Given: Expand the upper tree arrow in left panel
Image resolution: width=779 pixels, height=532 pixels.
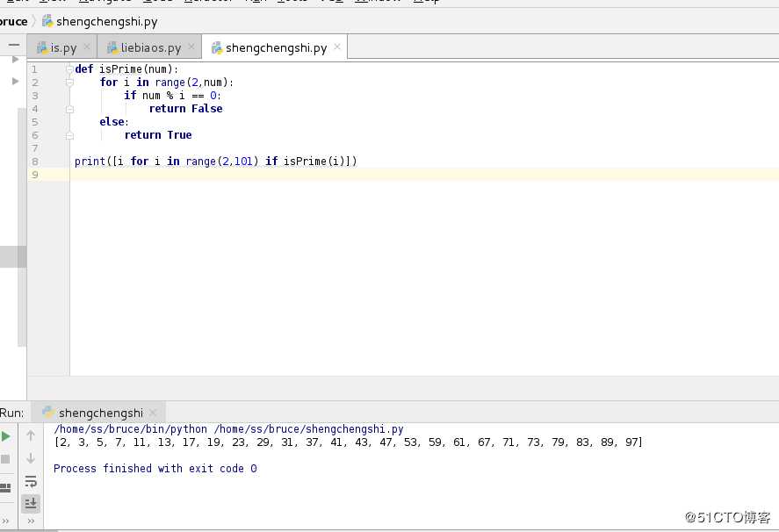Looking at the screenshot, I should (16, 59).
